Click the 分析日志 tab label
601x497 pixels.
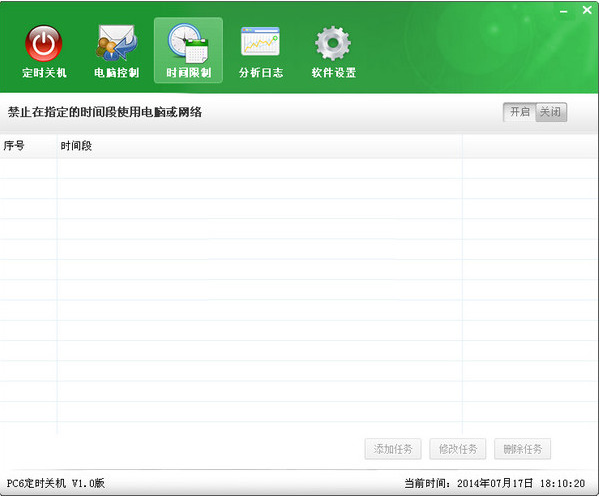[261, 72]
